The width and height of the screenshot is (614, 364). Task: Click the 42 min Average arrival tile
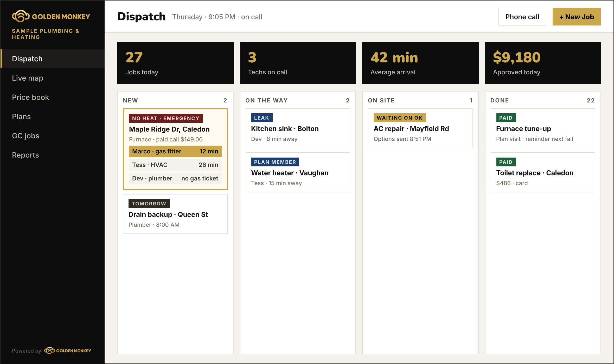click(420, 63)
